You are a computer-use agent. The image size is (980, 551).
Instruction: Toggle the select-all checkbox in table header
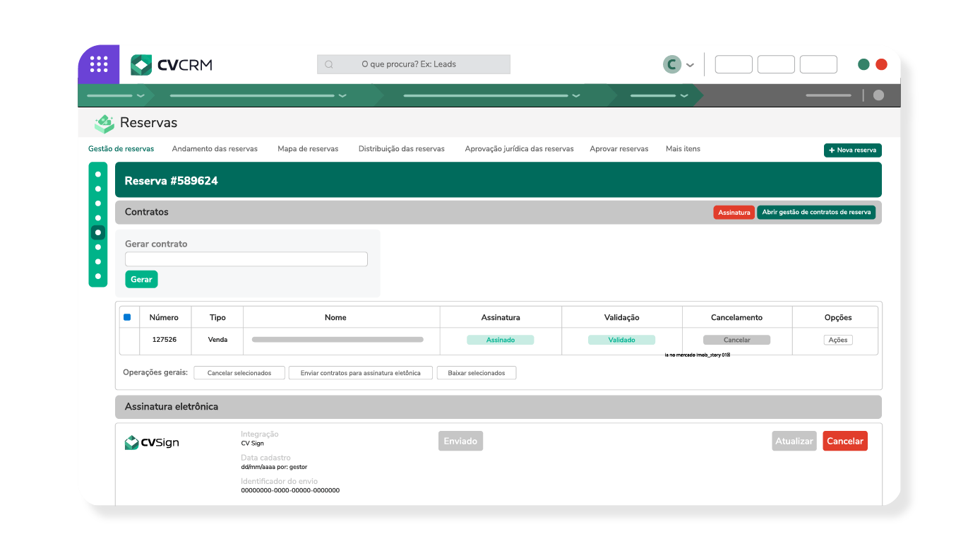(x=127, y=317)
